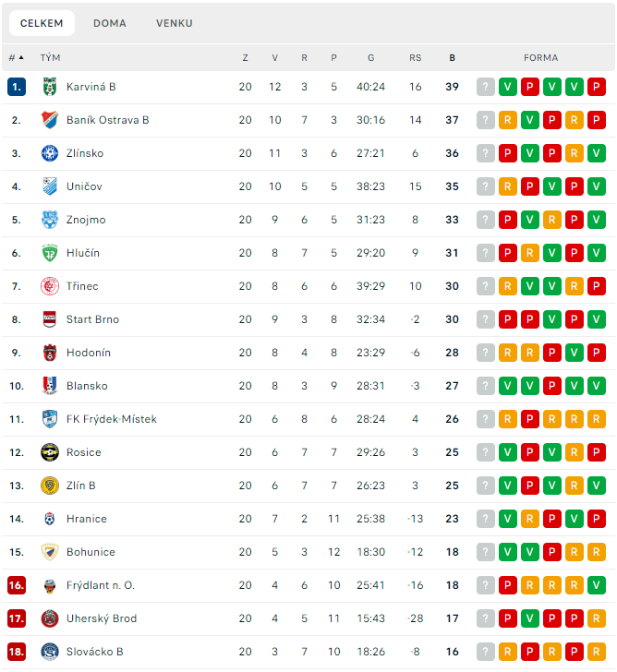The height and width of the screenshot is (672, 617).
Task: Select the CELKEM tab
Action: (42, 23)
